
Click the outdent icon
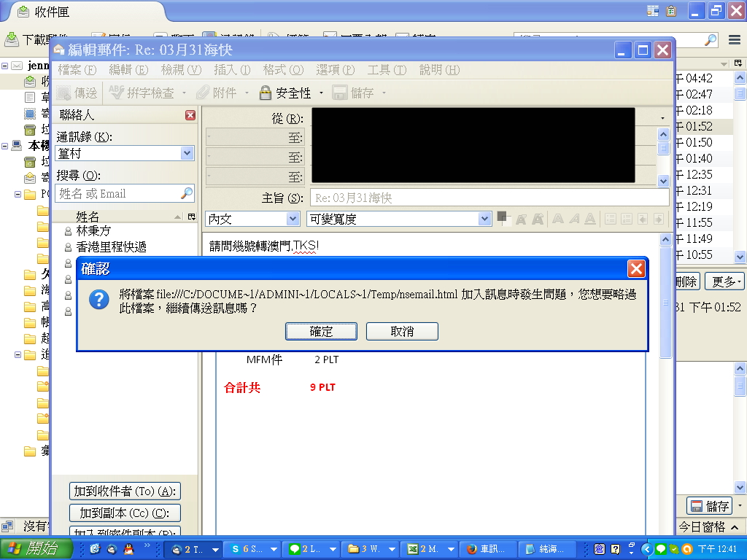[643, 219]
